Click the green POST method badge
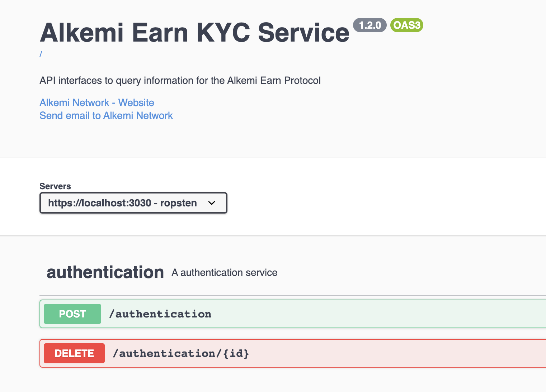 72,314
